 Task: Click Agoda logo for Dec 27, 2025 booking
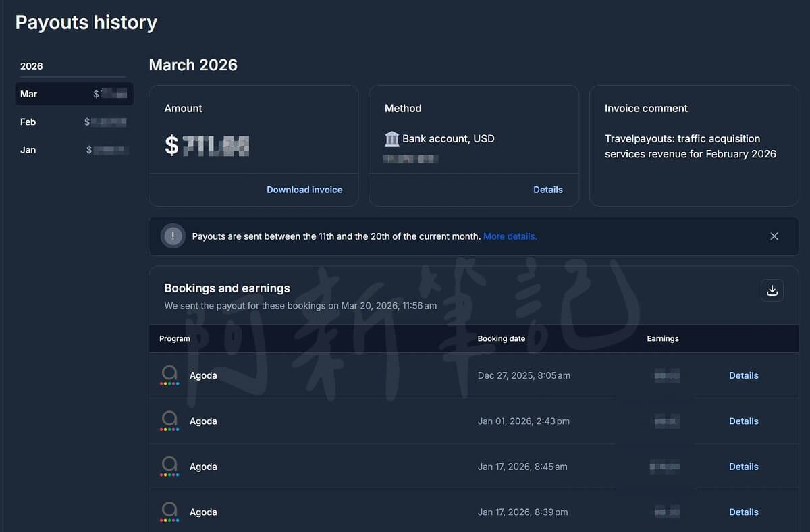click(169, 375)
